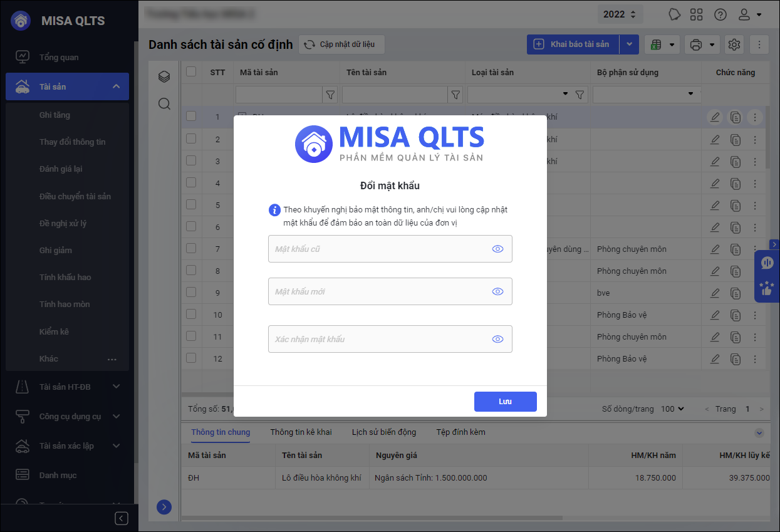Open the help question mark icon
780x532 pixels.
720,14
